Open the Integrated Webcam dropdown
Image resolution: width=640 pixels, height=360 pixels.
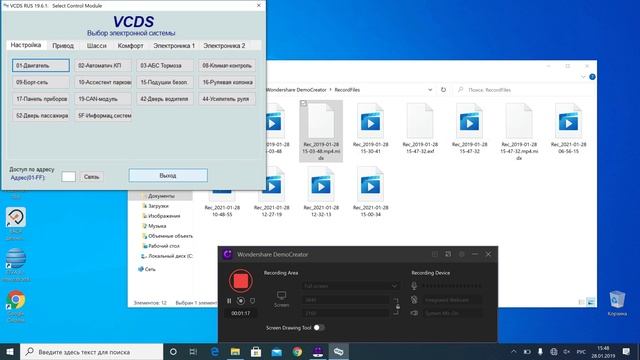(x=452, y=300)
